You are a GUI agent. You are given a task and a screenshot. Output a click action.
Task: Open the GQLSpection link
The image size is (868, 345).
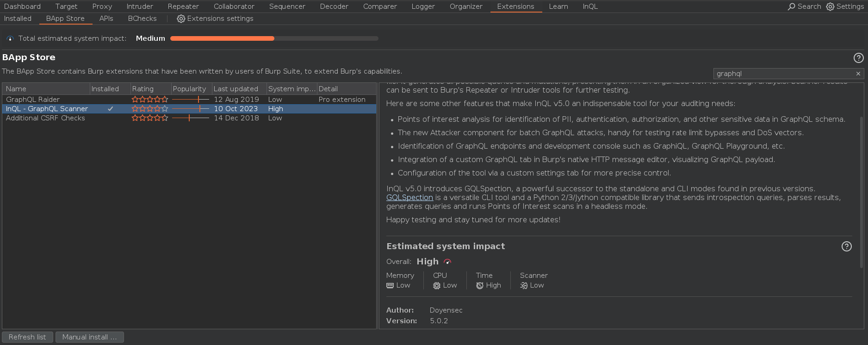click(409, 198)
